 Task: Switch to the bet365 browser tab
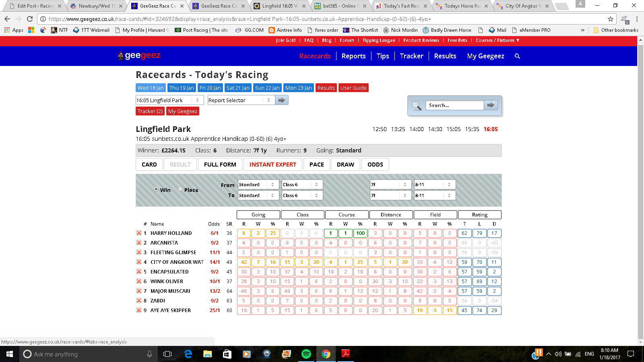tap(341, 6)
